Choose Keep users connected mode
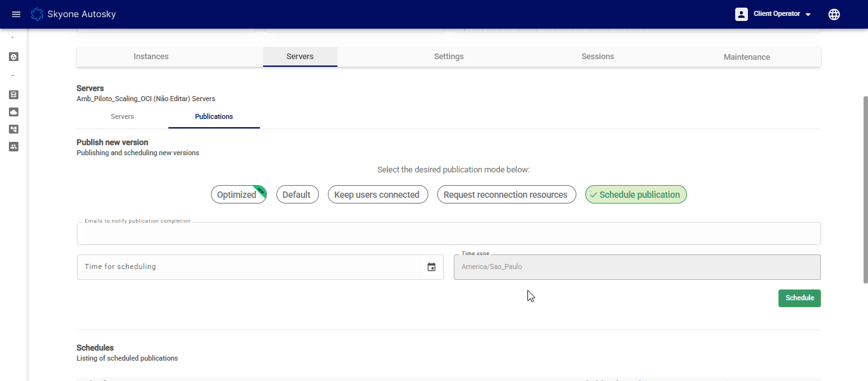This screenshot has width=868, height=381. [x=377, y=195]
